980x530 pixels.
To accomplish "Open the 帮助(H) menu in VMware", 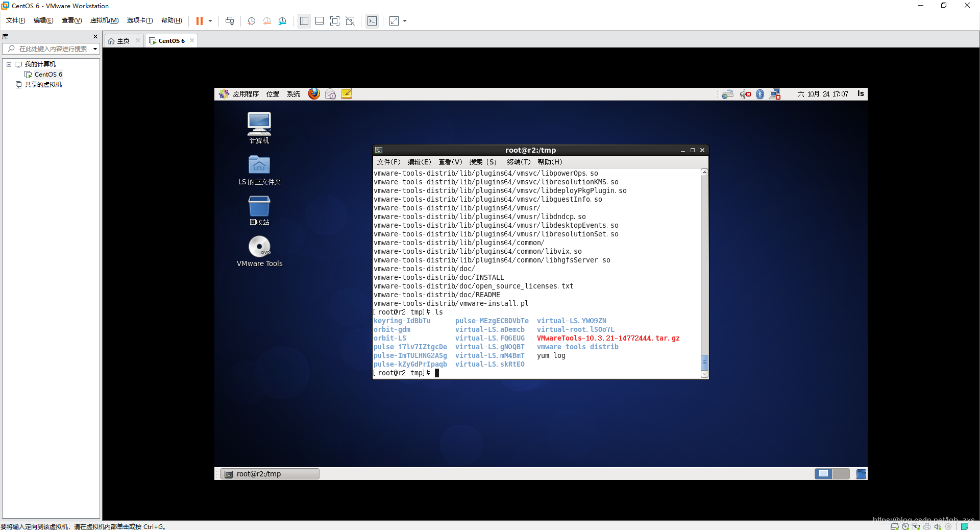I will click(171, 20).
